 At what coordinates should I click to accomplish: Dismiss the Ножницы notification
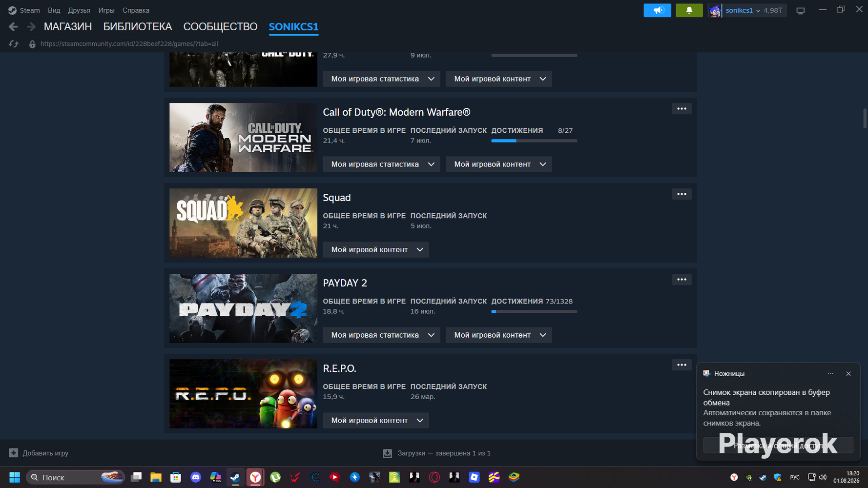tap(848, 374)
